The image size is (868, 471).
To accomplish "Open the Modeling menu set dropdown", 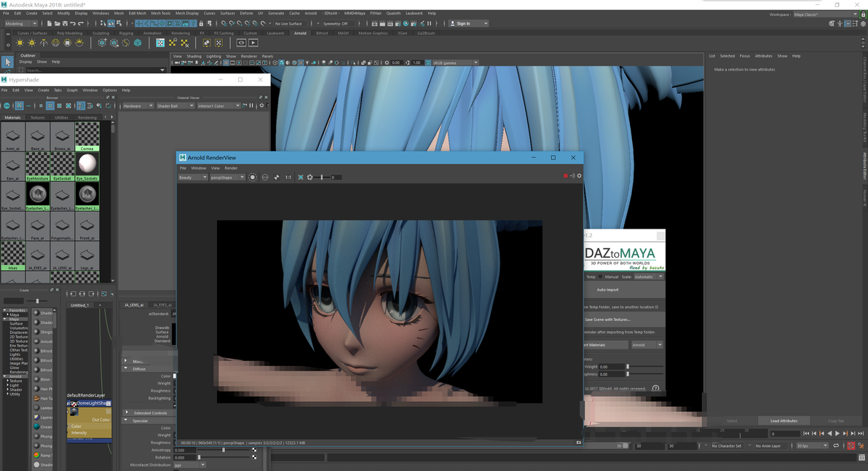I will (x=22, y=23).
